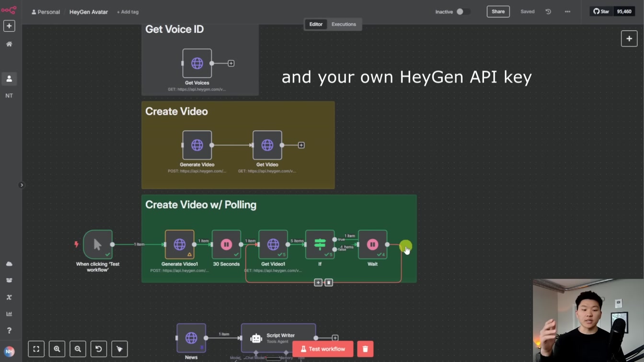Open the Home overview from the sidebar
Screen dimensions: 644x362
pyautogui.click(x=9, y=44)
